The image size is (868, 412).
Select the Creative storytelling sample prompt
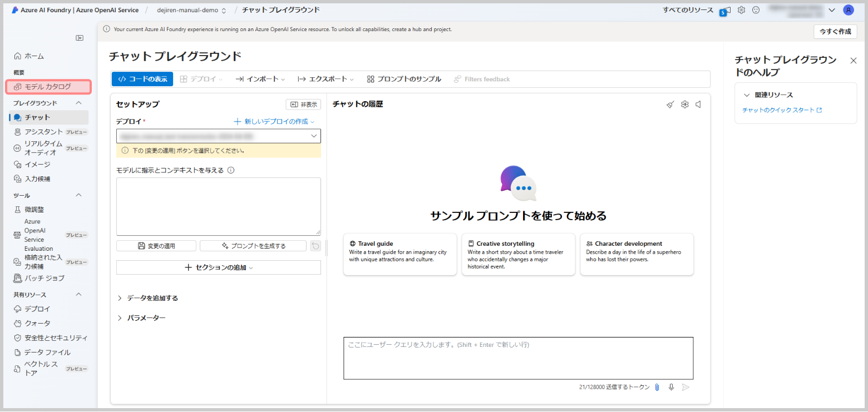[519, 254]
